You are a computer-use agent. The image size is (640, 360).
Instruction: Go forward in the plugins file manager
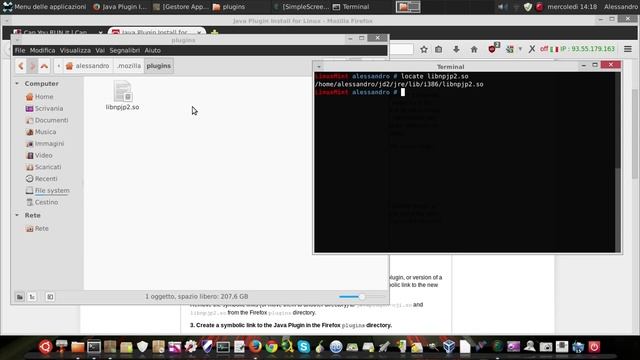coord(32,66)
